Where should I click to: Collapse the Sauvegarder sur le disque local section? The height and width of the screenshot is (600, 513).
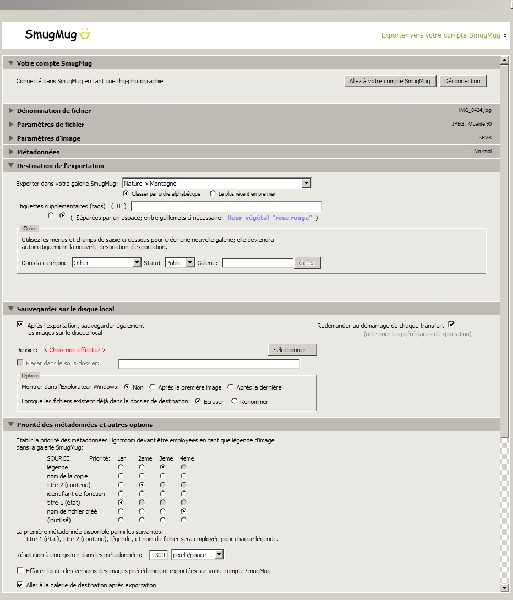[x=11, y=308]
